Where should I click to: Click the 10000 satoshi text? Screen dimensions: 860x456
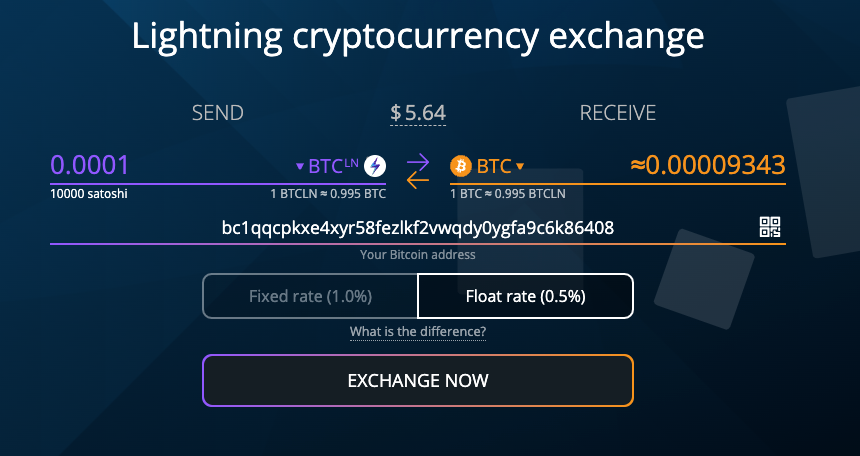pos(89,194)
